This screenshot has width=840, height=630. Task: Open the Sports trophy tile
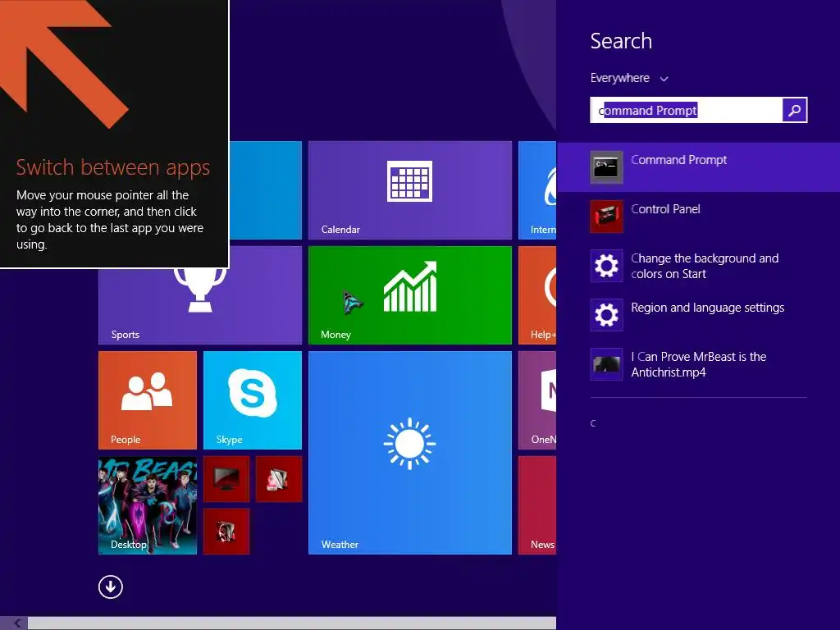(200, 305)
